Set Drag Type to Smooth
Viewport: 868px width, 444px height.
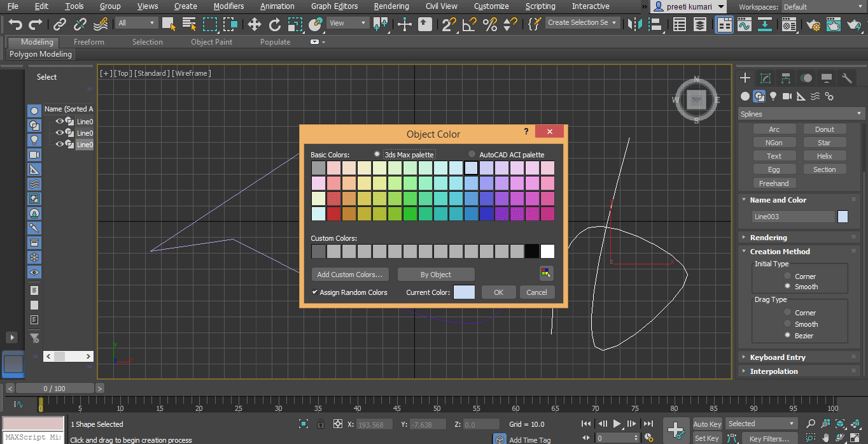click(787, 324)
